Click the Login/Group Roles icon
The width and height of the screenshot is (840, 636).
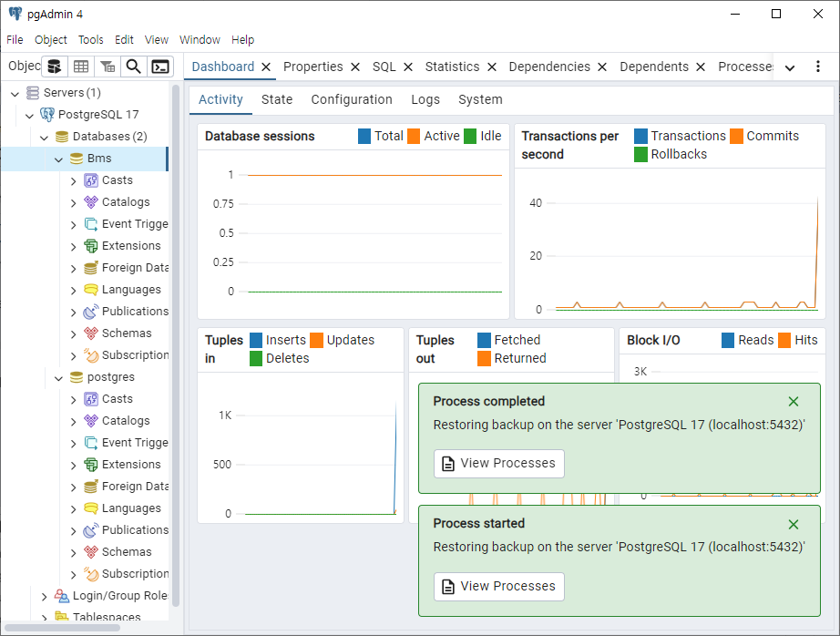(x=62, y=596)
